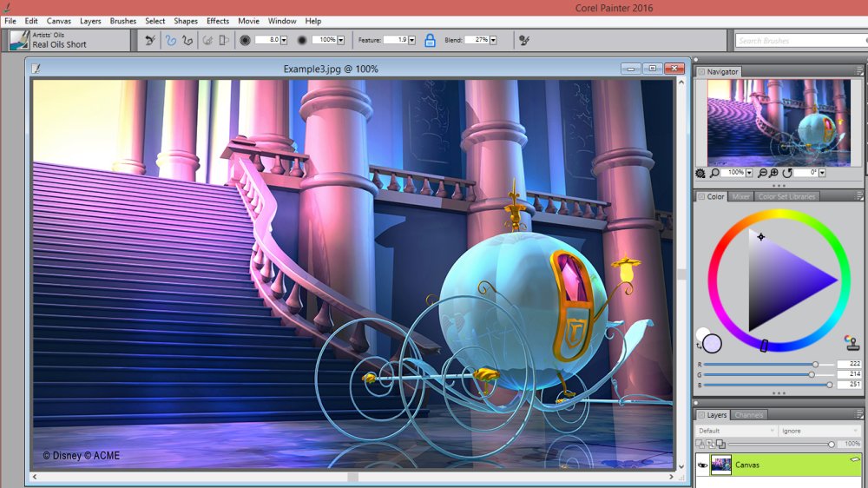Open Navigator rotation angle dropdown
Image resolution: width=868 pixels, height=488 pixels.
[x=822, y=173]
